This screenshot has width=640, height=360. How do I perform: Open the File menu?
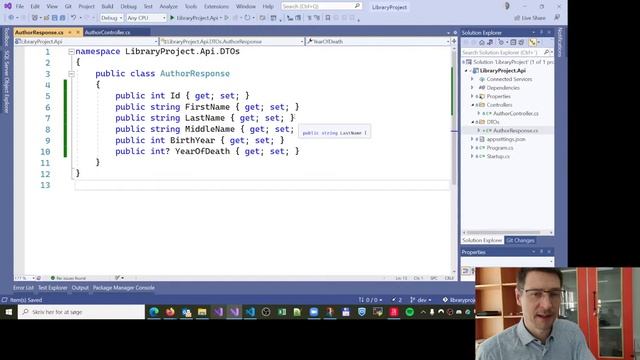(x=20, y=7)
